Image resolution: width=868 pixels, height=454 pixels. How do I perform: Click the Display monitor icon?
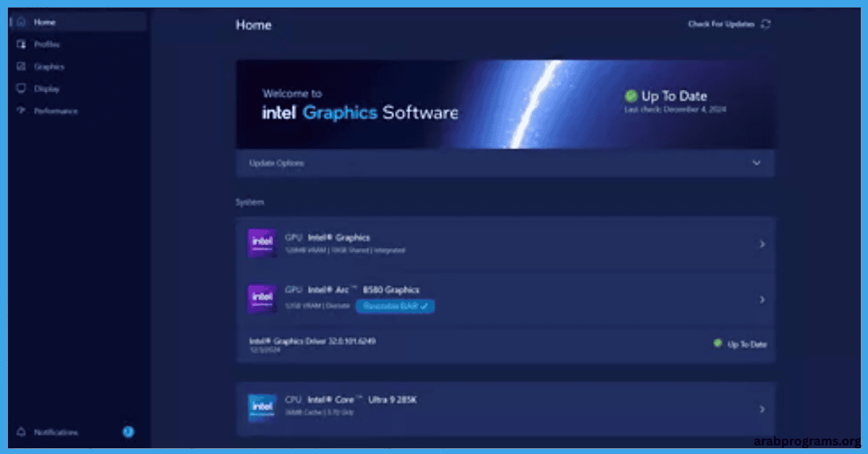[x=21, y=89]
